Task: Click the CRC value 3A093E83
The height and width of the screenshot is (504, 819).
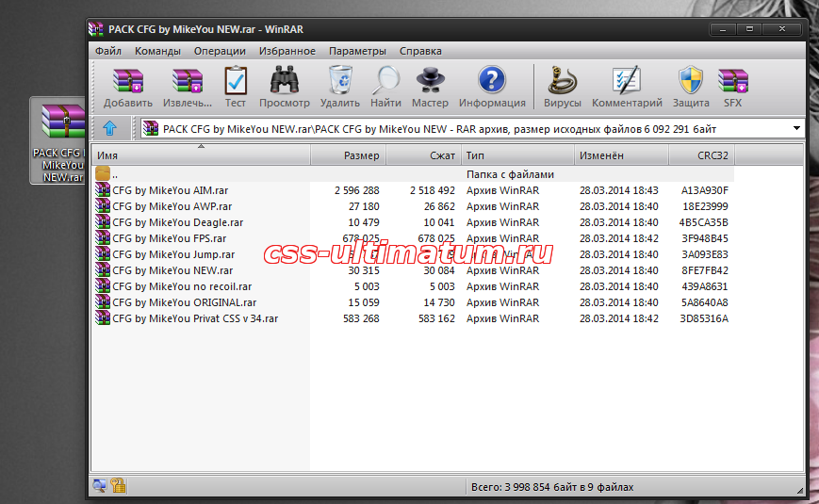Action: pos(705,254)
